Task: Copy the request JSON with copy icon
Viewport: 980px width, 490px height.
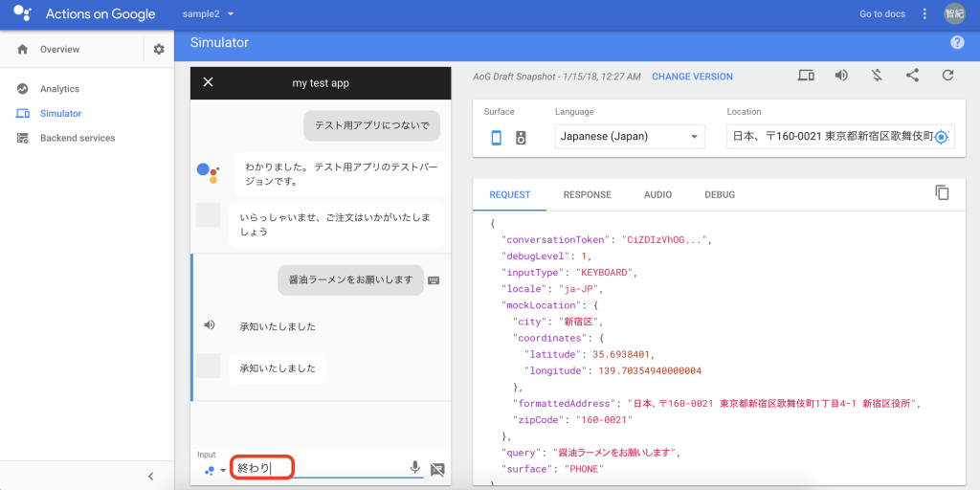Action: tap(942, 192)
